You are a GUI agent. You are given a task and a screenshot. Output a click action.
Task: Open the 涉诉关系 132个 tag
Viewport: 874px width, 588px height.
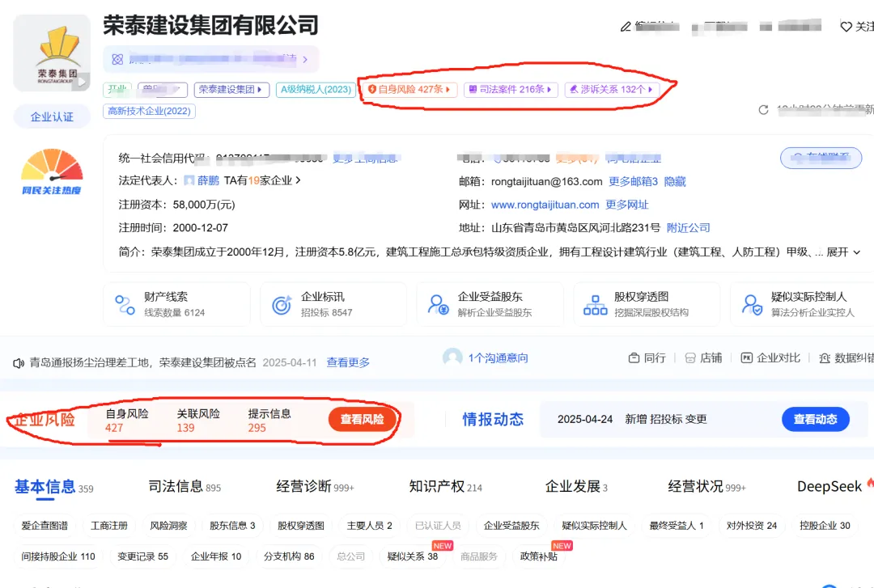[612, 89]
